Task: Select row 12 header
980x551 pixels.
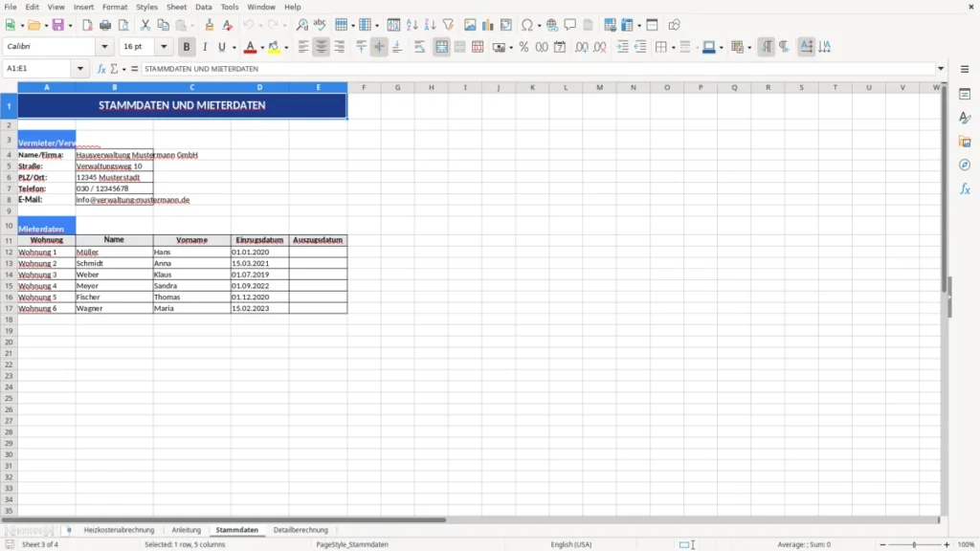Action: pyautogui.click(x=9, y=252)
